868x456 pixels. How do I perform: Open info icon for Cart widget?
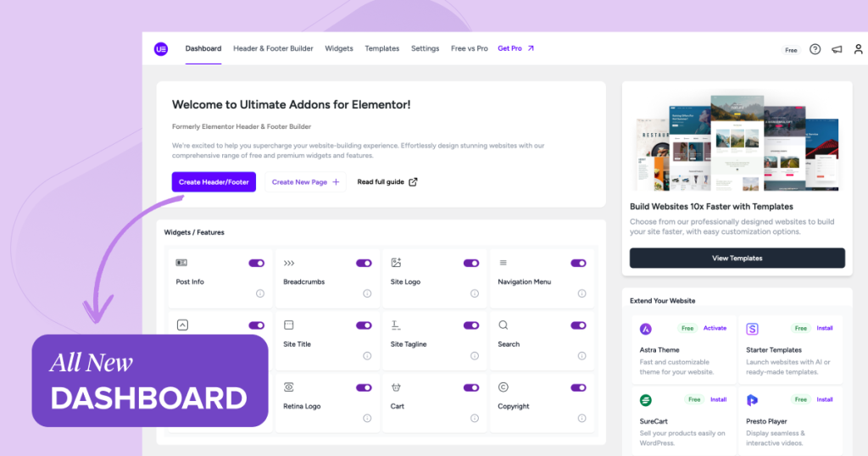point(475,419)
